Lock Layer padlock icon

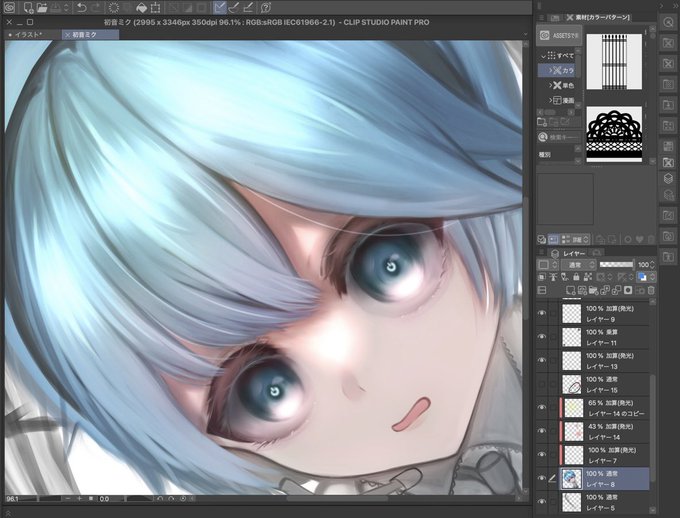(x=576, y=277)
